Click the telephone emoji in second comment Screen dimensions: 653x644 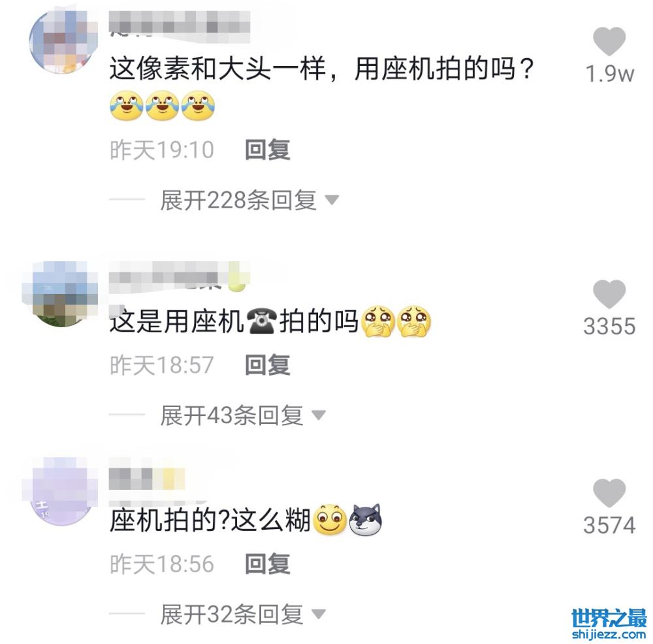(x=262, y=321)
